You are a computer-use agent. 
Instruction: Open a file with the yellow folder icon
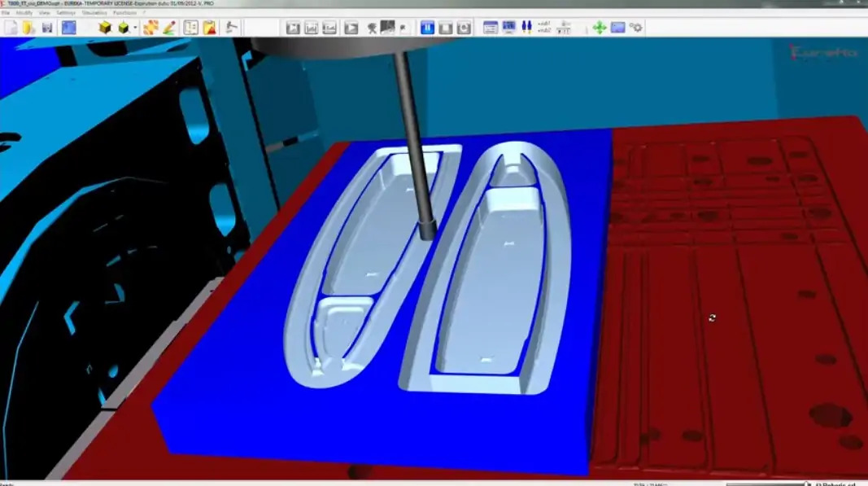coord(28,27)
